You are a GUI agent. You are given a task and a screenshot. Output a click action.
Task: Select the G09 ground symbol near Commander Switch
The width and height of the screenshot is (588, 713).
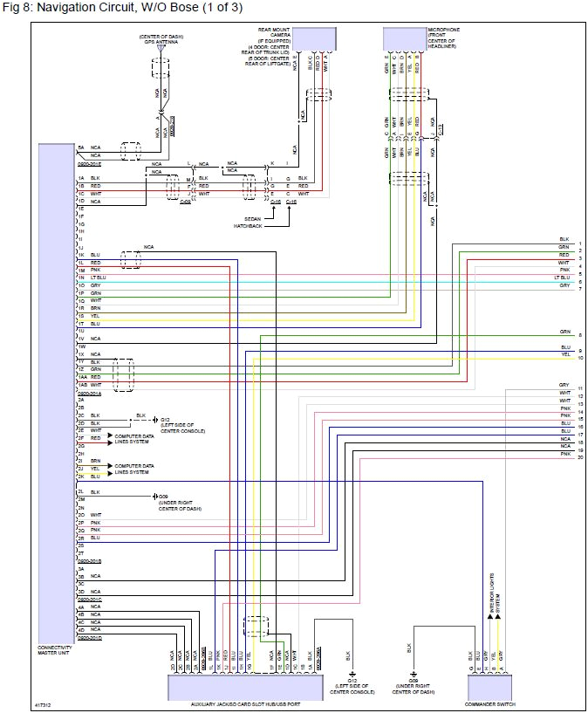pos(414,673)
